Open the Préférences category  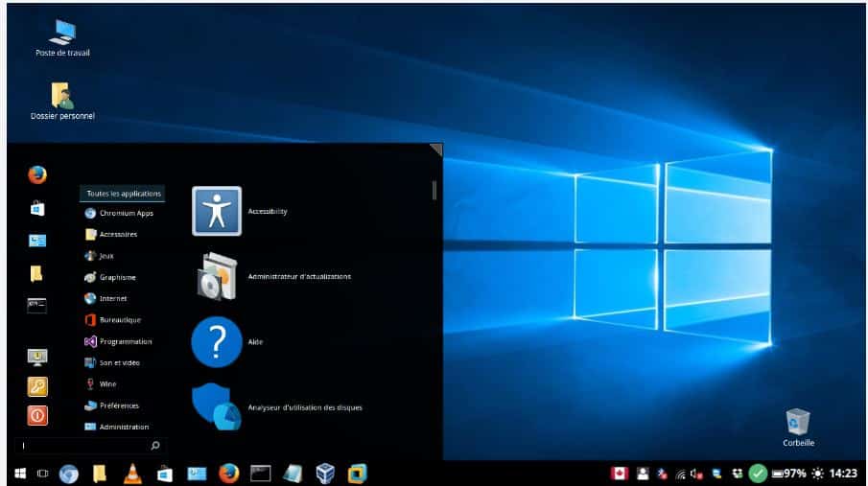tap(112, 405)
